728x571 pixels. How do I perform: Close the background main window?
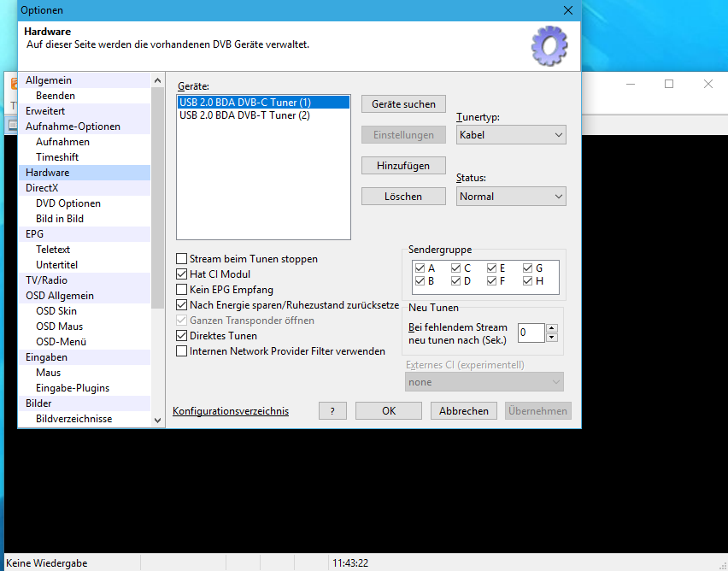coord(708,84)
